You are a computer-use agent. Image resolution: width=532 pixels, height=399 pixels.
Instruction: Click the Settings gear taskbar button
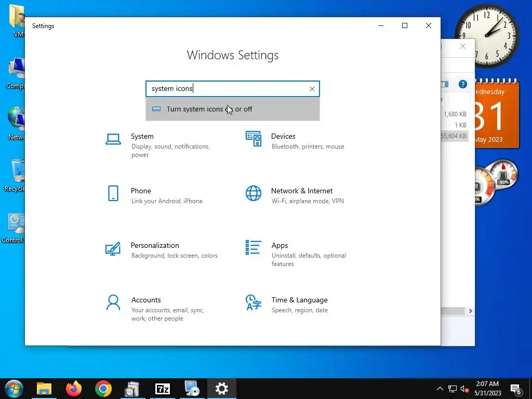[221, 389]
